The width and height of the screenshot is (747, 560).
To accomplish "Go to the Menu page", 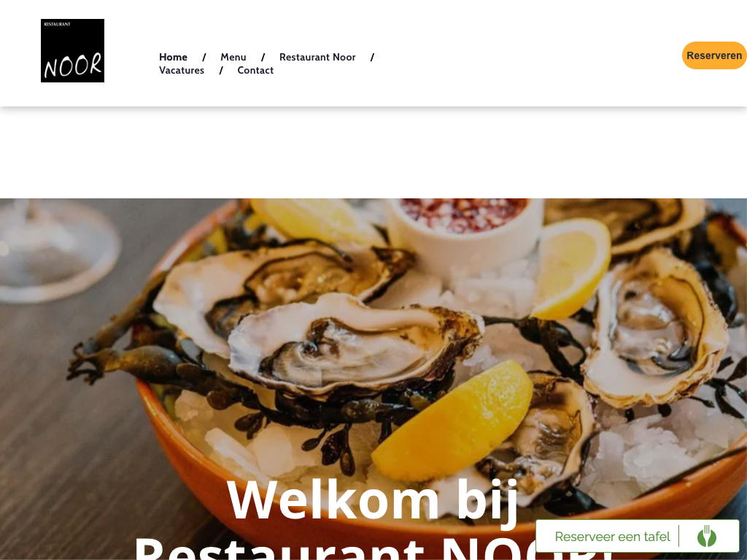I will (233, 57).
